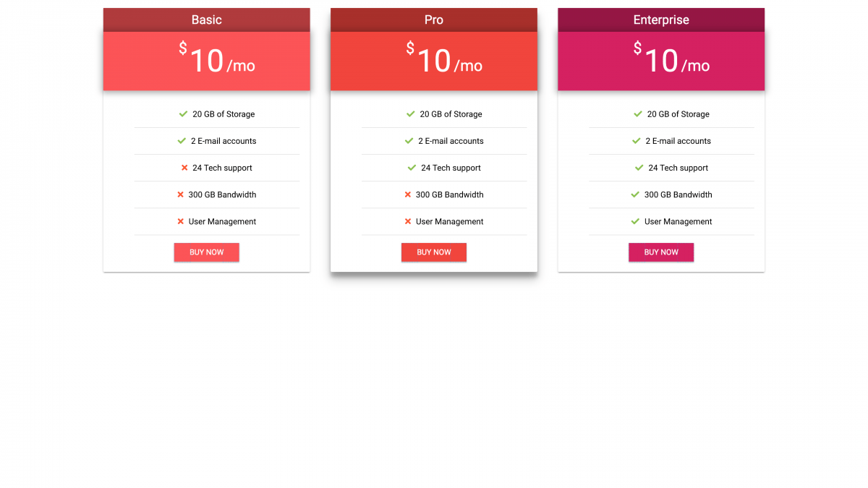Screen dimensions: 868x488
Task: Click the checkmark beside Enterprise's 24 Tech support
Action: click(637, 168)
